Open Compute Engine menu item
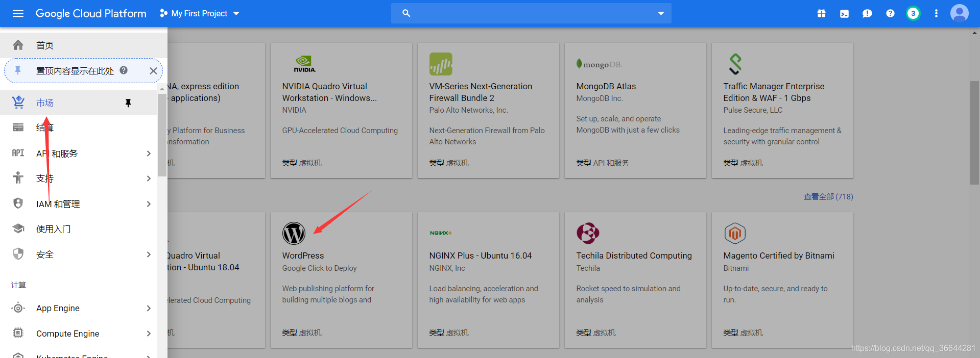 tap(78, 334)
